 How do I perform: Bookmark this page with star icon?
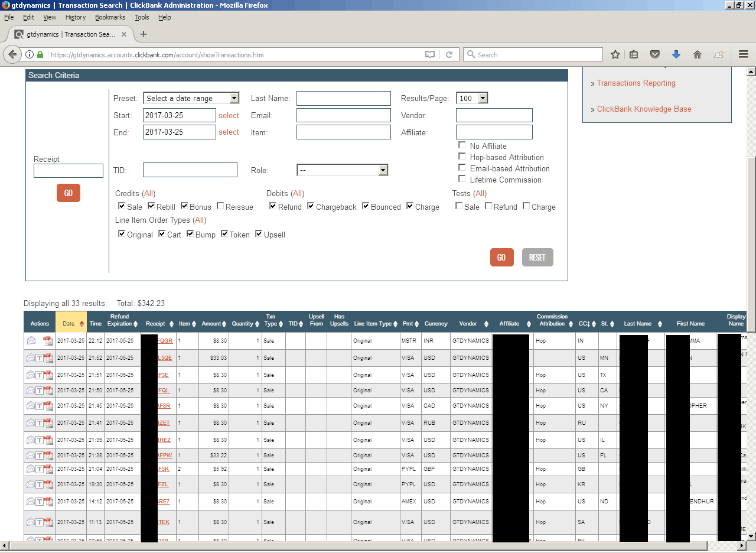[615, 54]
